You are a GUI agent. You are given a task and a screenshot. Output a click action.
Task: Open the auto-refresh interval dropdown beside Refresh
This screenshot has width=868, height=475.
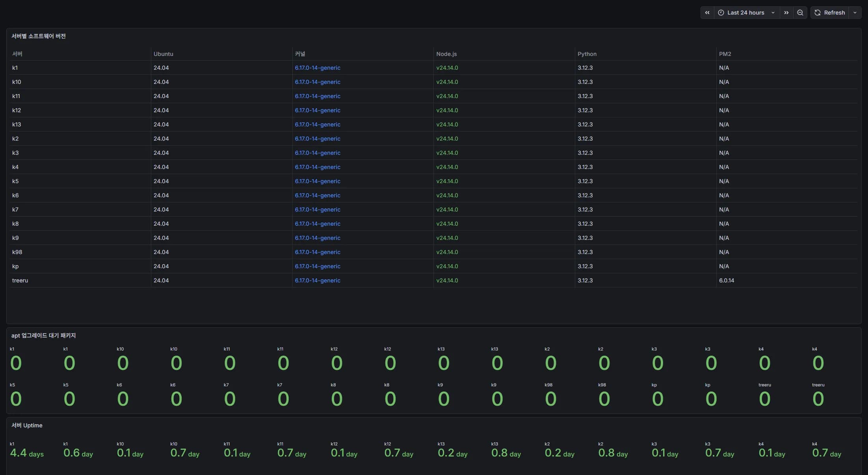tap(855, 12)
